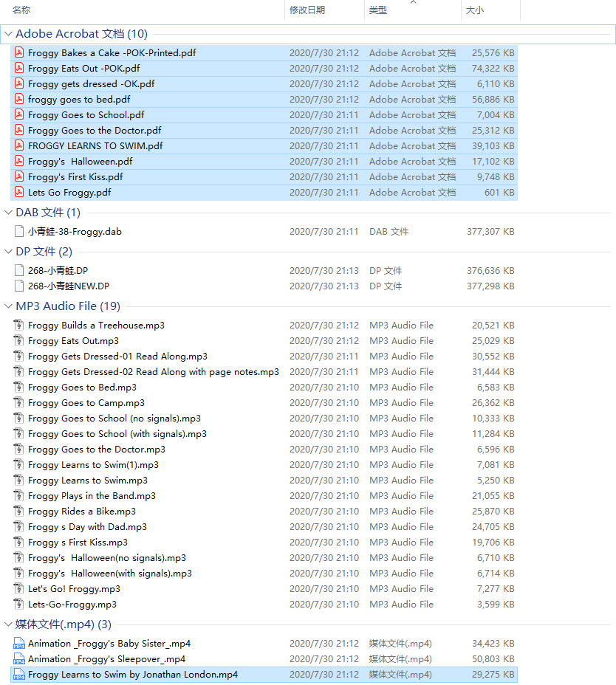Select FROGGY LEARNS TO SWIM.pdf file name

point(95,146)
